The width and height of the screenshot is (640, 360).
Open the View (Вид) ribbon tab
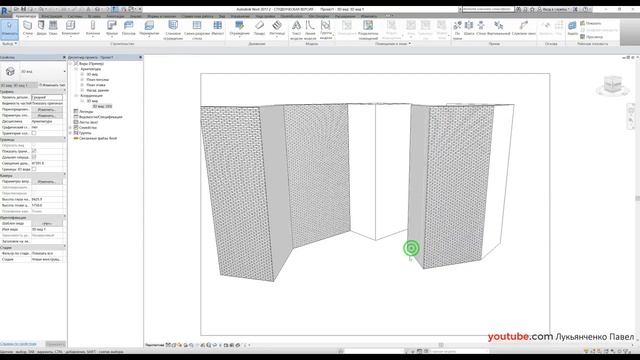[x=222, y=16]
